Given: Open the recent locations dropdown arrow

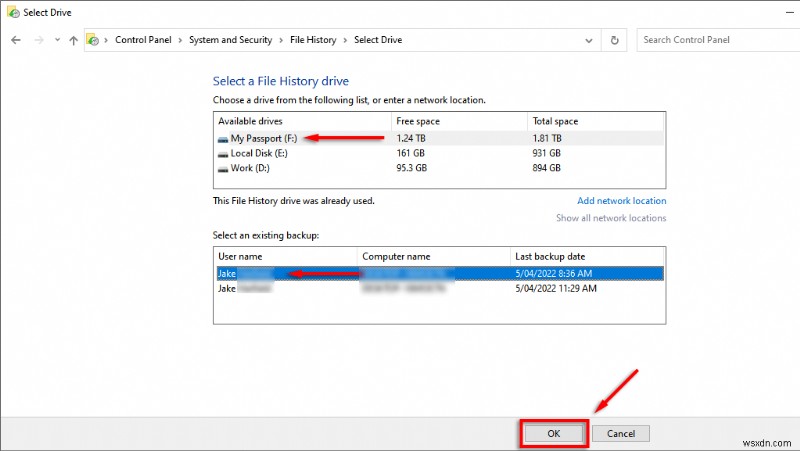Looking at the screenshot, I should [57, 40].
